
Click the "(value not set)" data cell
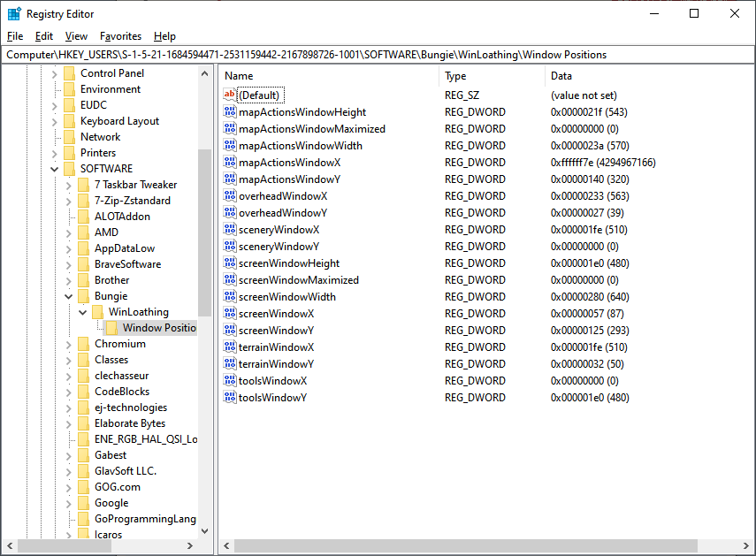584,95
